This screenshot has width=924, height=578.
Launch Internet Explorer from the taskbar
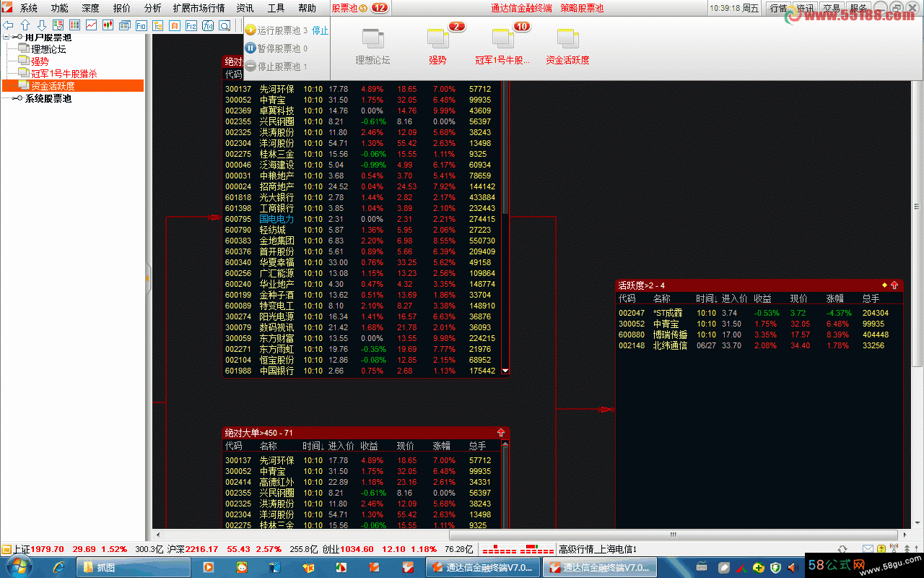pyautogui.click(x=59, y=567)
